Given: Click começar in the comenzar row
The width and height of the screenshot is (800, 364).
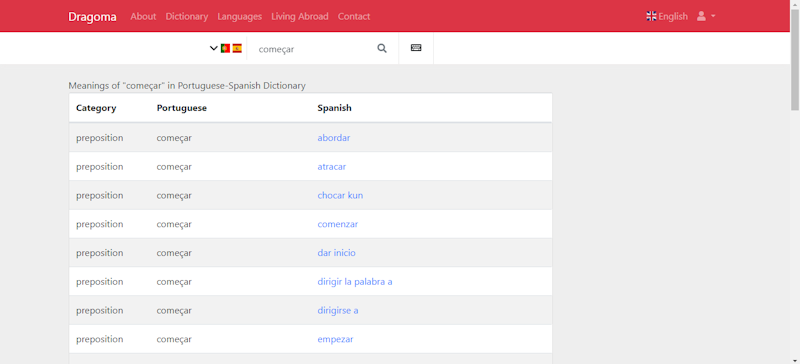Looking at the screenshot, I should 174,224.
